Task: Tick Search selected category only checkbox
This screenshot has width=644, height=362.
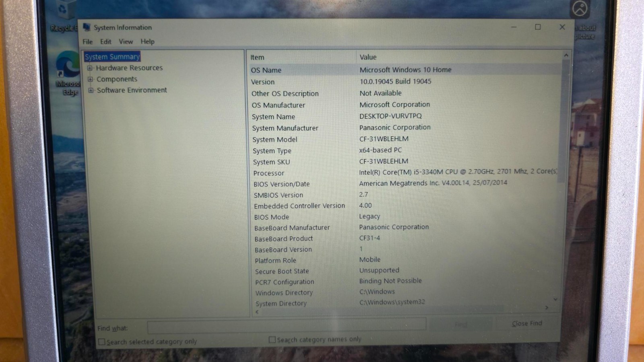Action: (x=102, y=342)
